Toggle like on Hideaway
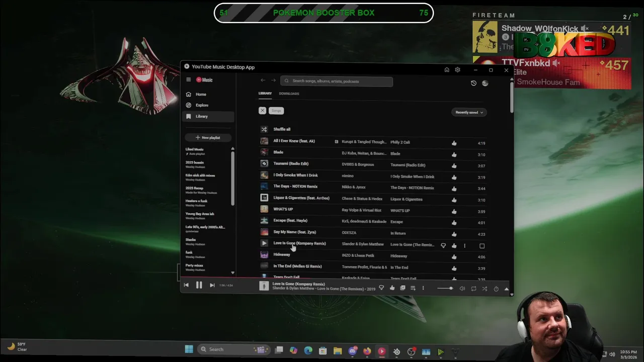The width and height of the screenshot is (644, 362). pyautogui.click(x=454, y=257)
